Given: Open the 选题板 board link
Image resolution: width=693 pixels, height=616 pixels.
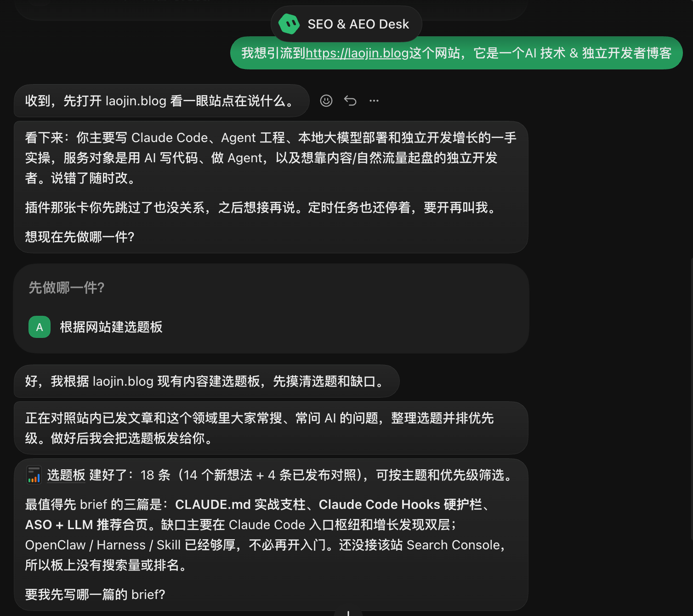Looking at the screenshot, I should pos(66,475).
